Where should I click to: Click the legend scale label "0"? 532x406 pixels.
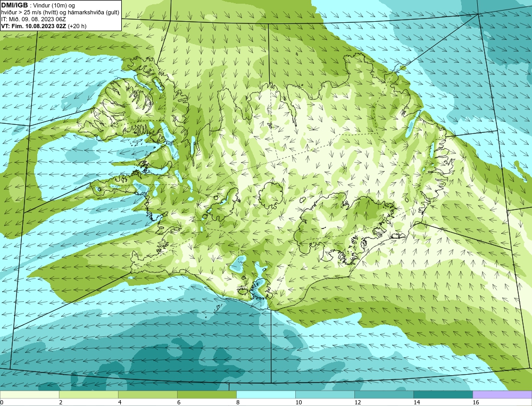click(x=2, y=403)
